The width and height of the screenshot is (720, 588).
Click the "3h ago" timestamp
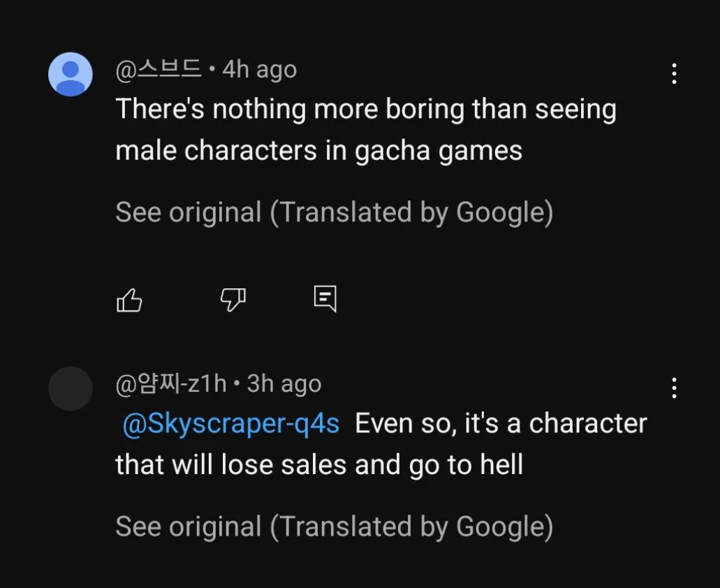click(284, 383)
